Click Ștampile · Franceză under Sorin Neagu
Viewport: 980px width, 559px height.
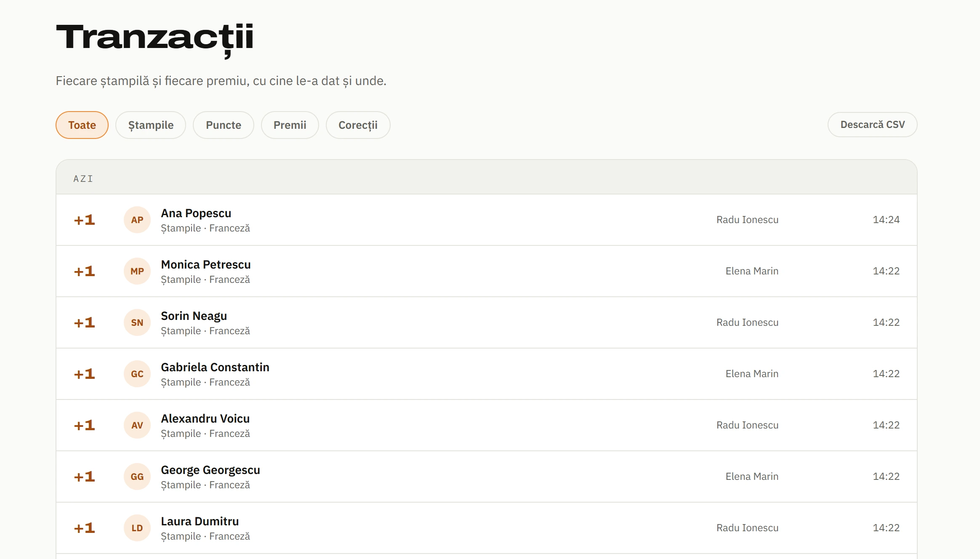click(x=205, y=331)
